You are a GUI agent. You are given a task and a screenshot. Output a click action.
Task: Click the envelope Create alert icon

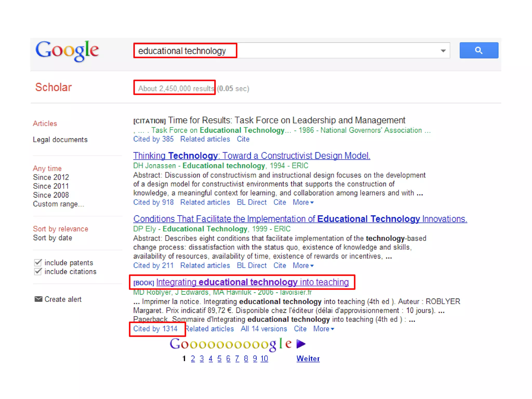click(x=38, y=299)
